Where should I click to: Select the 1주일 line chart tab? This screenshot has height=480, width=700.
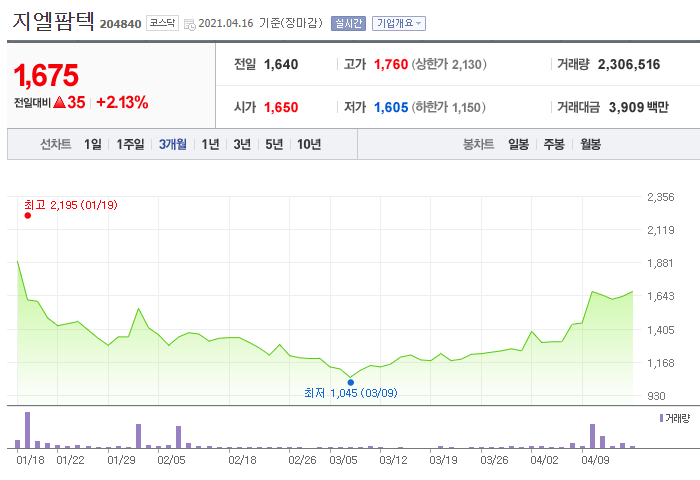pyautogui.click(x=130, y=144)
